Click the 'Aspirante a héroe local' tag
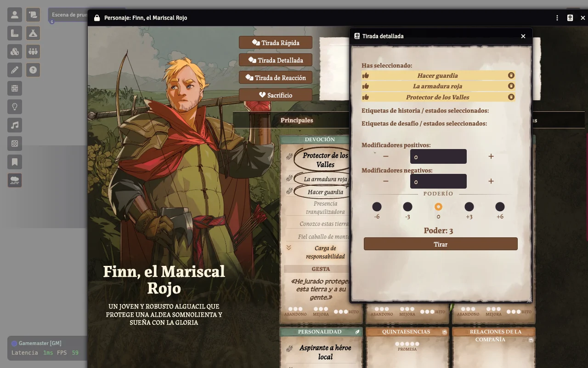The width and height of the screenshot is (588, 368). coord(325,352)
